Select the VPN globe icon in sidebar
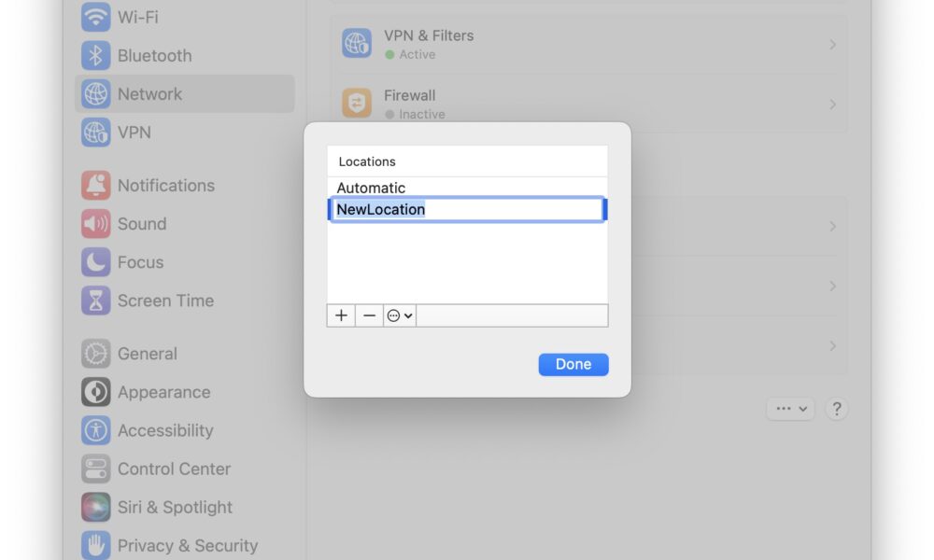The width and height of the screenshot is (934, 560). (95, 133)
